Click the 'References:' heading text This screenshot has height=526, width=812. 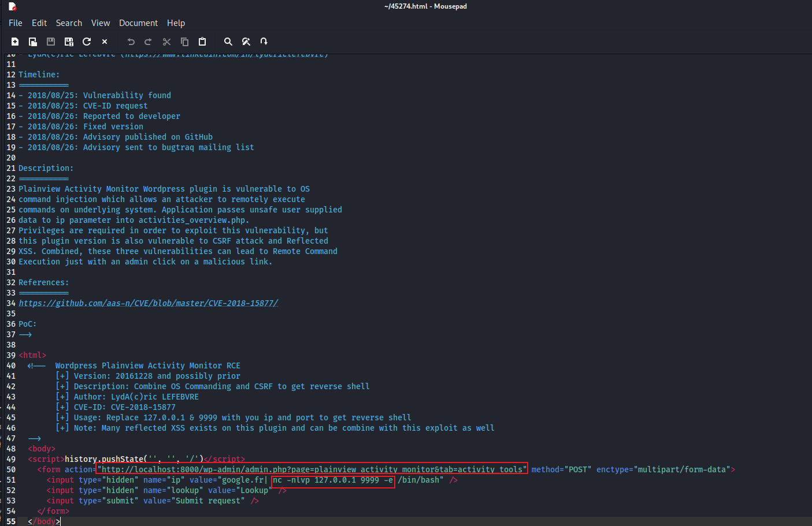[x=43, y=282]
